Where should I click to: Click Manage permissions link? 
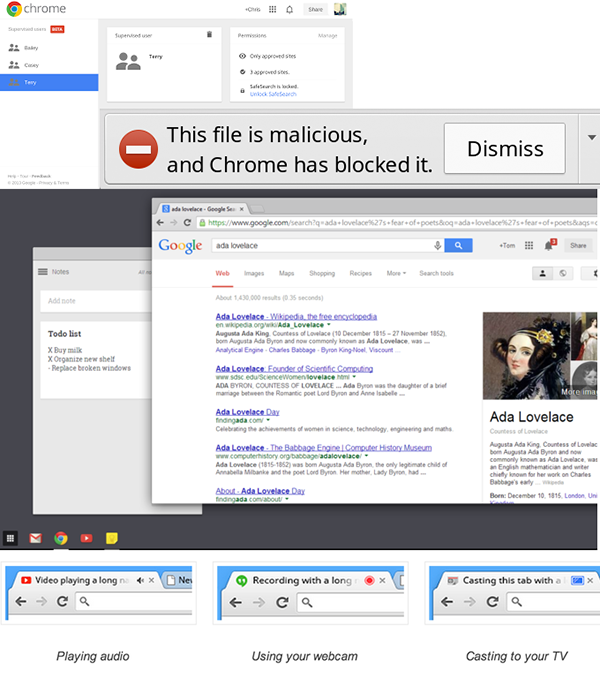pos(327,36)
